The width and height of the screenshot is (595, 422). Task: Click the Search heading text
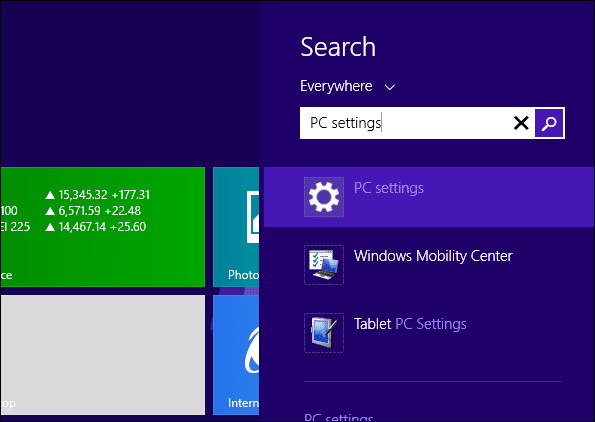click(x=338, y=47)
